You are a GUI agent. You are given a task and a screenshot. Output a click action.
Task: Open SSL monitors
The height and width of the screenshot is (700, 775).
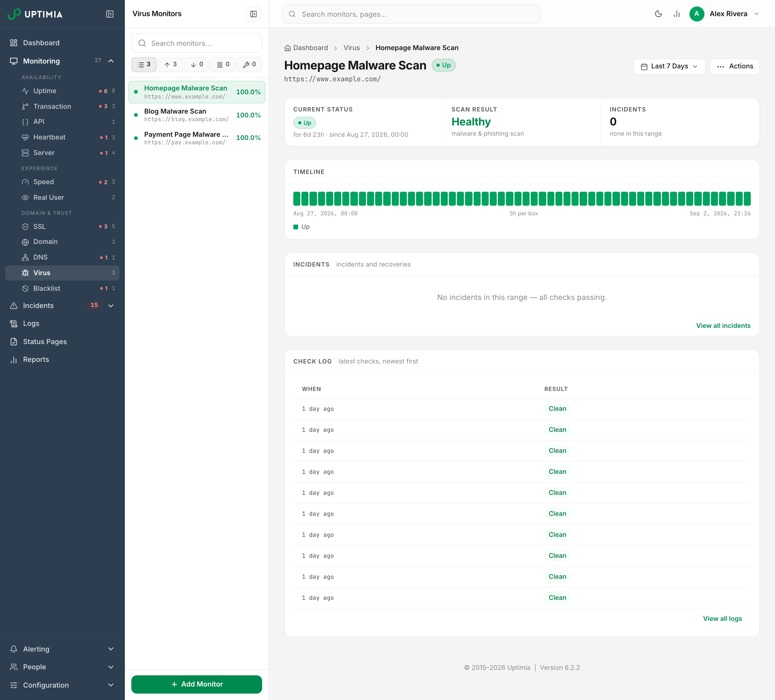pyautogui.click(x=62, y=226)
